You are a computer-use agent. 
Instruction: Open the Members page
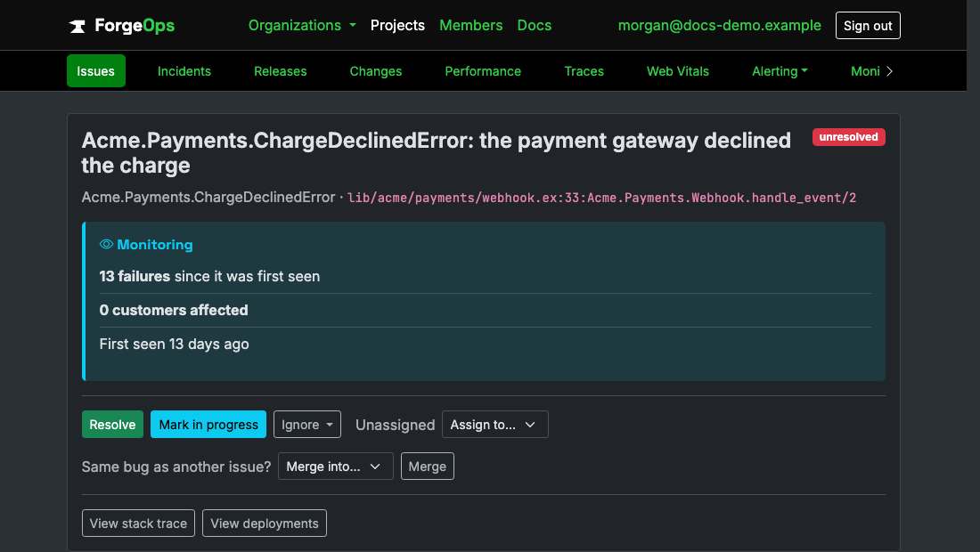(x=470, y=26)
